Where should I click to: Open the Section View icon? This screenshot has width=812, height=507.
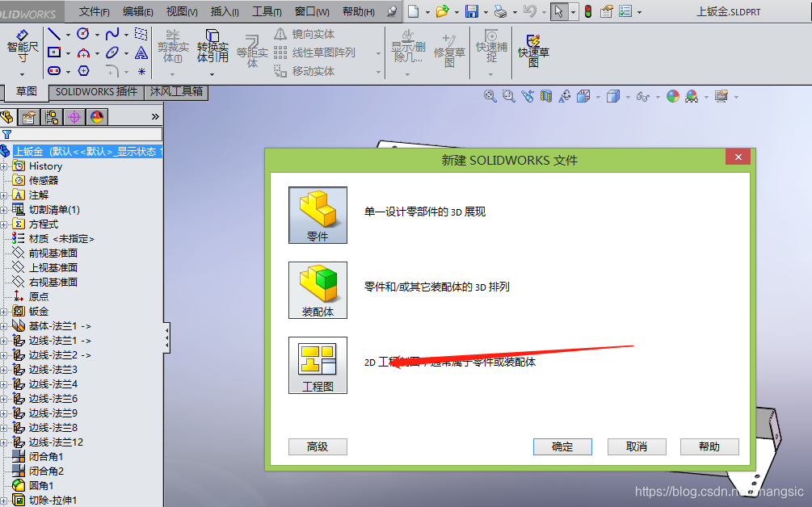546,96
